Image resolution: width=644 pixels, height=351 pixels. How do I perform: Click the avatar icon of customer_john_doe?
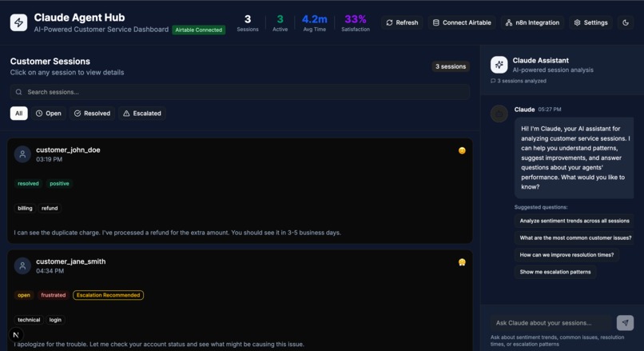tap(22, 154)
